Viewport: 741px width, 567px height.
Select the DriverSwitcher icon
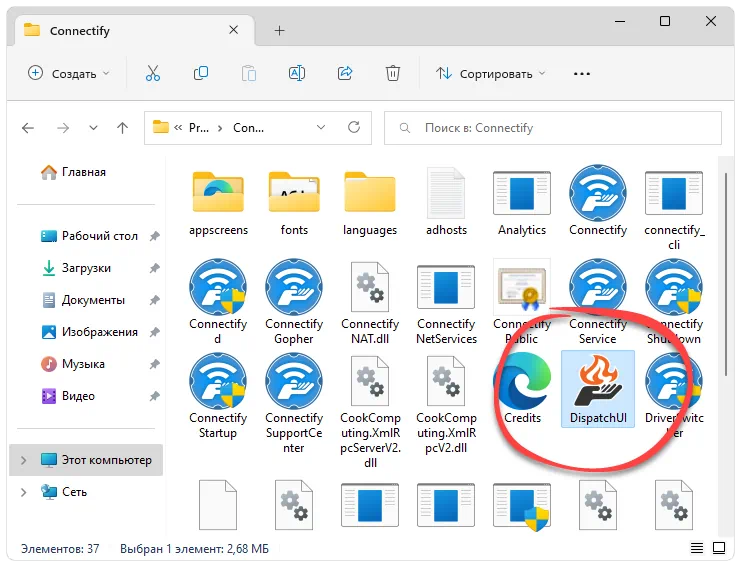click(x=674, y=396)
